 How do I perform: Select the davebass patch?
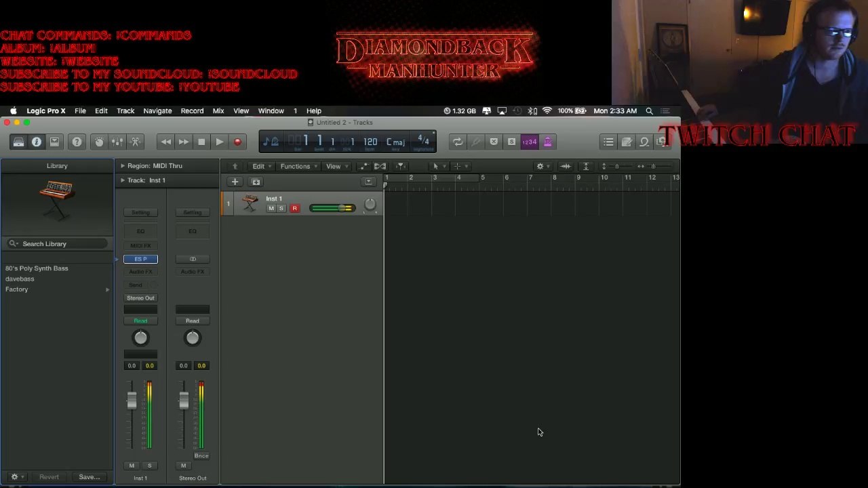click(x=20, y=279)
